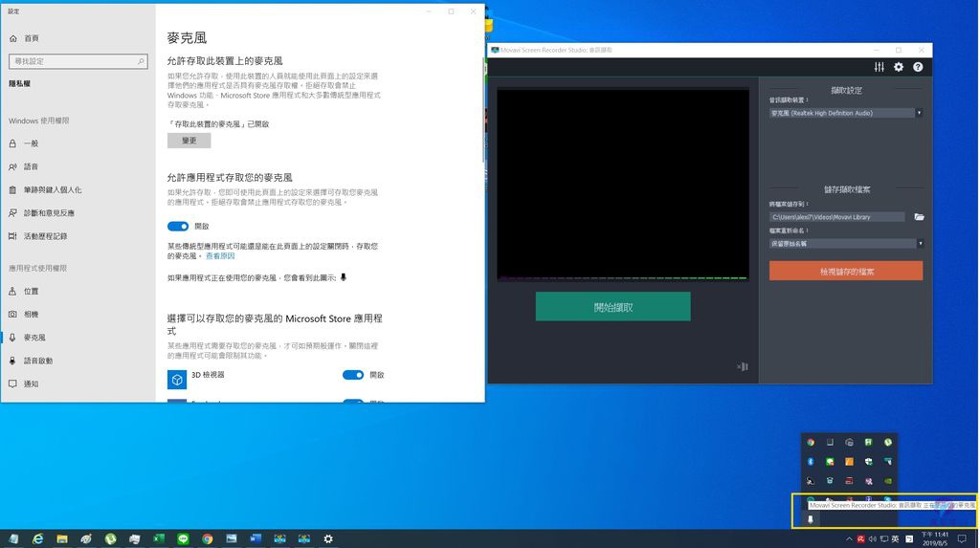980x548 pixels.
Task: Open Word from the taskbar
Action: coord(256,538)
